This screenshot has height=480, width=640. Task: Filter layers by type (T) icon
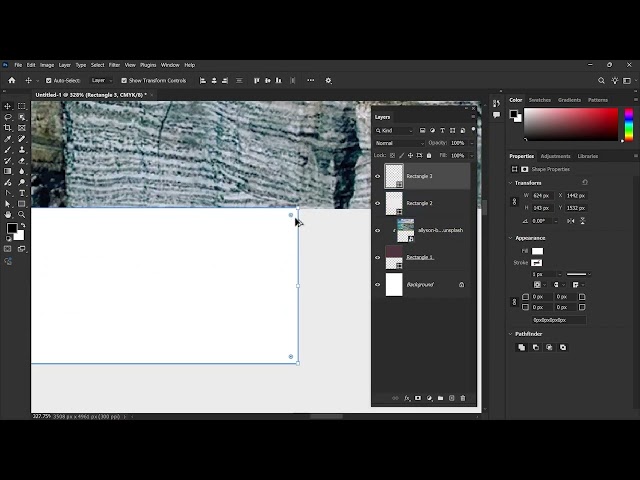(442, 131)
